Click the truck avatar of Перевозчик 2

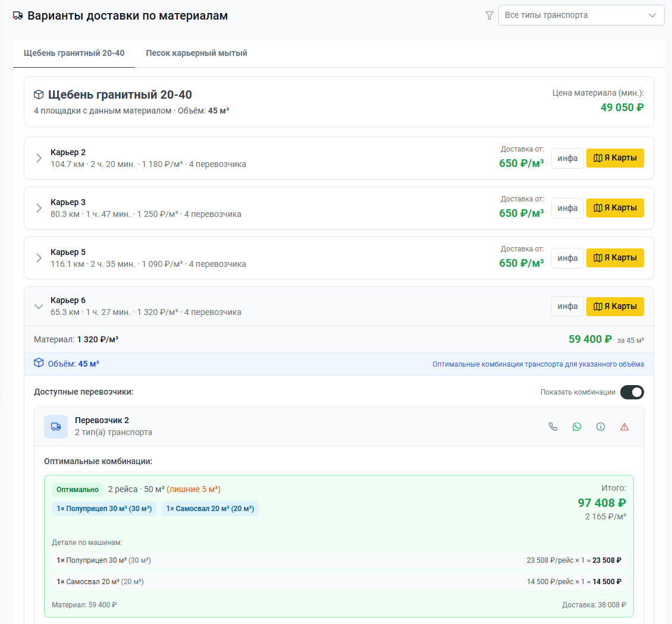(56, 427)
